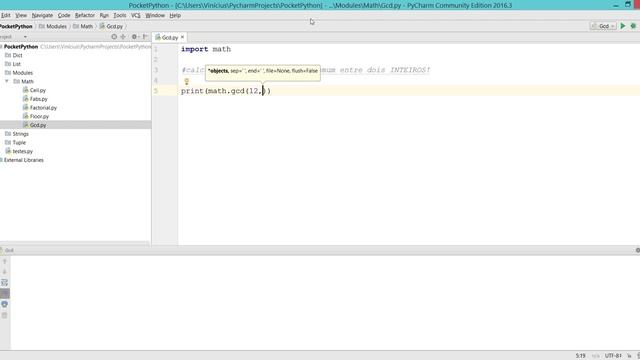This screenshot has width=640, height=360.
Task: Open the Window menu
Action: click(155, 15)
